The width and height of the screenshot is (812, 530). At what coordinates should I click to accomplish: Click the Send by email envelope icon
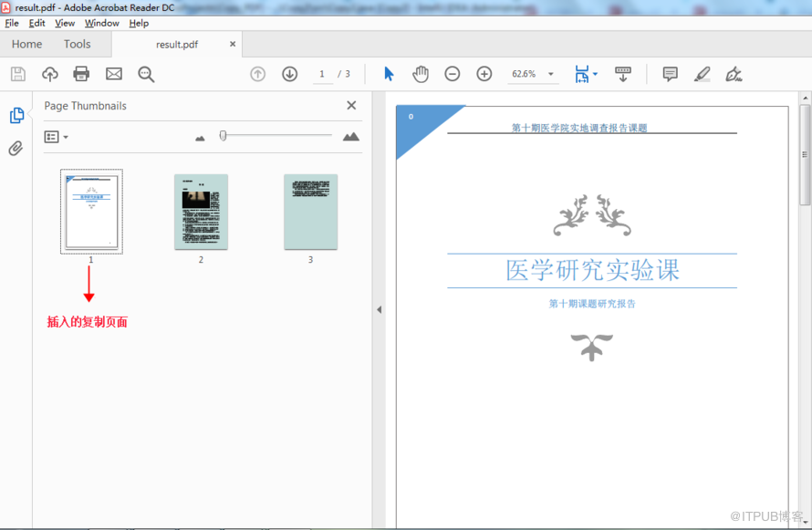coord(114,74)
